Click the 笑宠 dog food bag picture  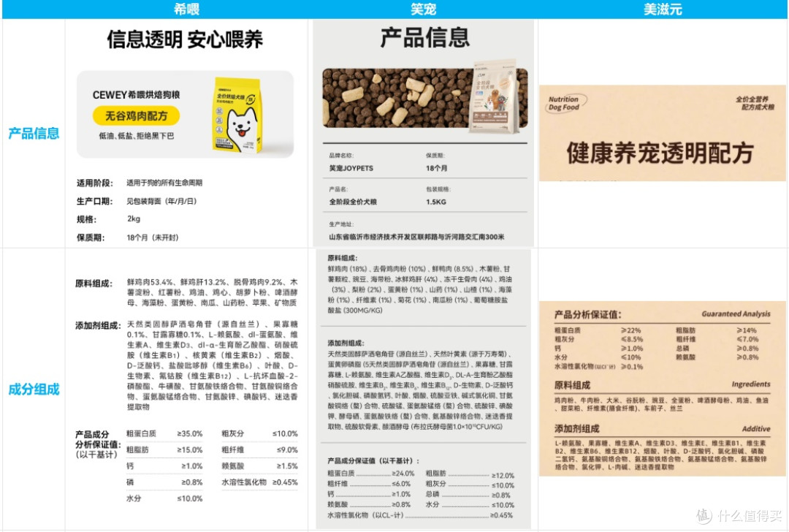pyautogui.click(x=495, y=96)
